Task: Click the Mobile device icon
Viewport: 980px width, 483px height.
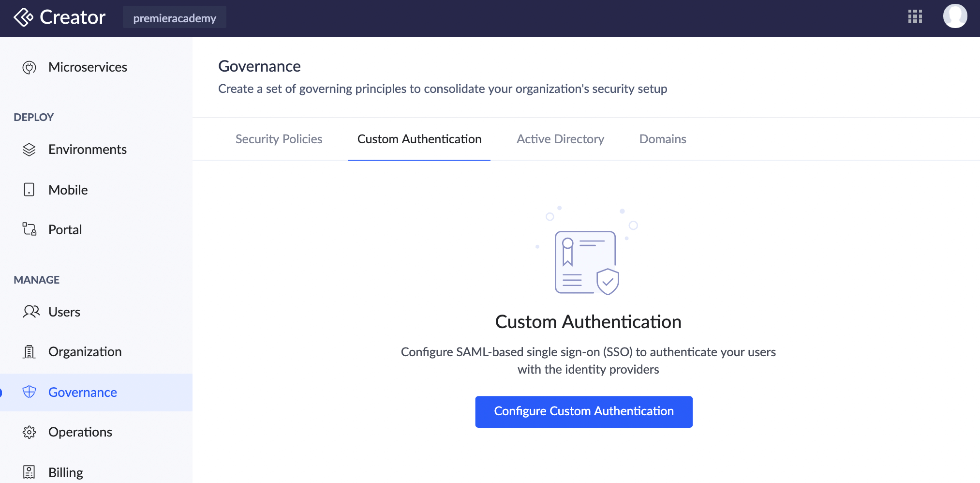Action: (30, 190)
